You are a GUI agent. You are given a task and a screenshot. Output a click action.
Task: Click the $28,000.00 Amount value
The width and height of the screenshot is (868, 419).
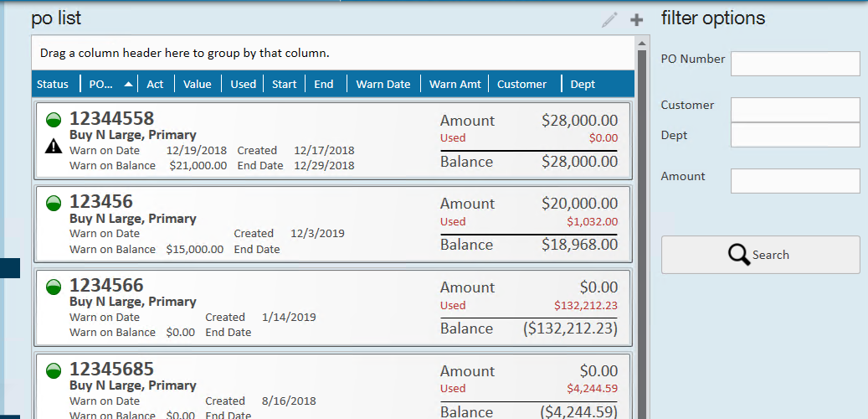coord(579,121)
